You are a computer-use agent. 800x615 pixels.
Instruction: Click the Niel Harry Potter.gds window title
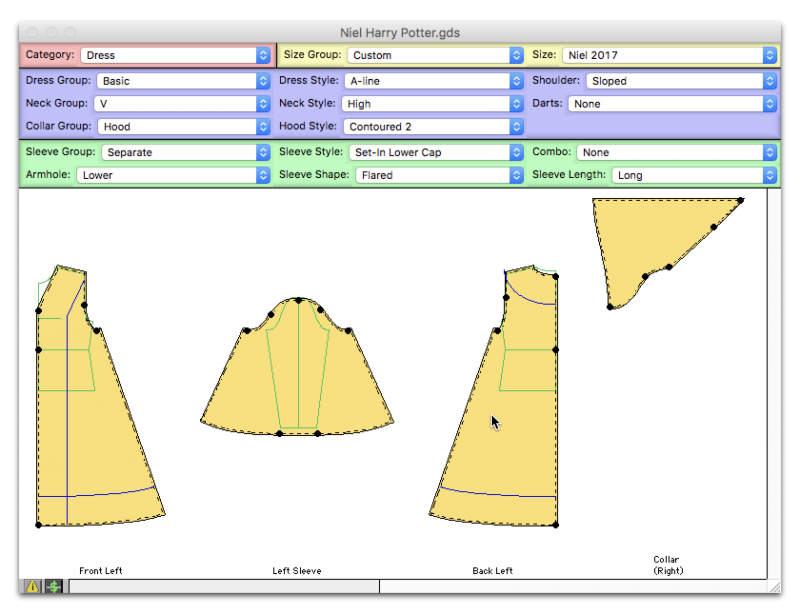click(400, 33)
